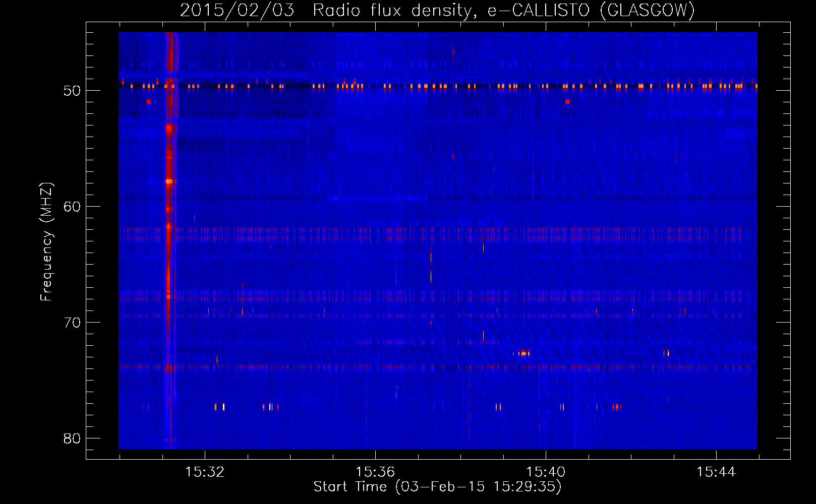816x504 pixels.
Task: Click the "Start Time (03-Feb-15 15:29:35)" label
Action: pyautogui.click(x=437, y=487)
